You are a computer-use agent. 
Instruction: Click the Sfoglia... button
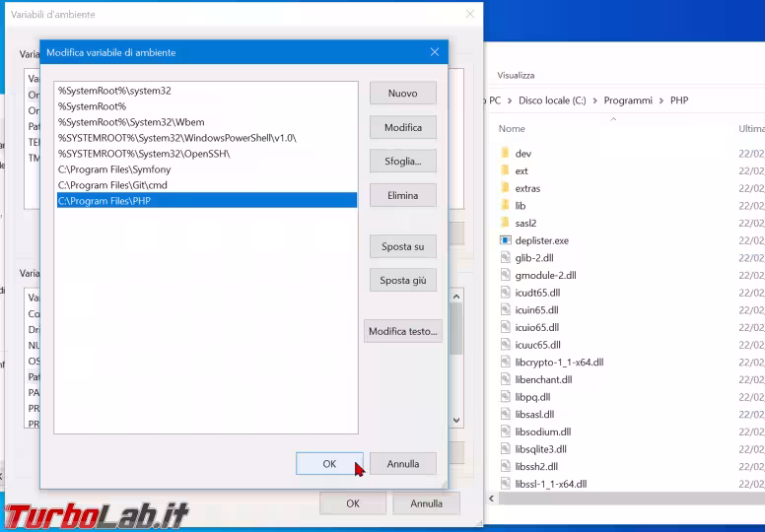(402, 162)
